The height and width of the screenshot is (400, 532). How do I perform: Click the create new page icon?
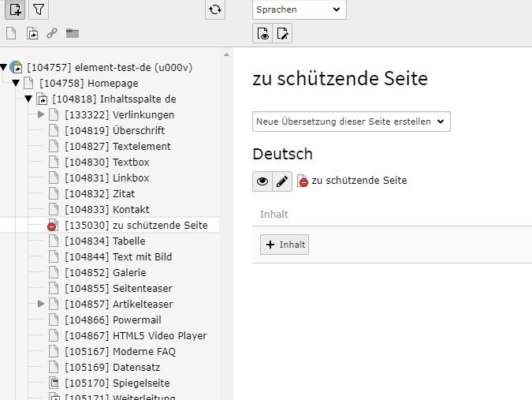[x=15, y=10]
